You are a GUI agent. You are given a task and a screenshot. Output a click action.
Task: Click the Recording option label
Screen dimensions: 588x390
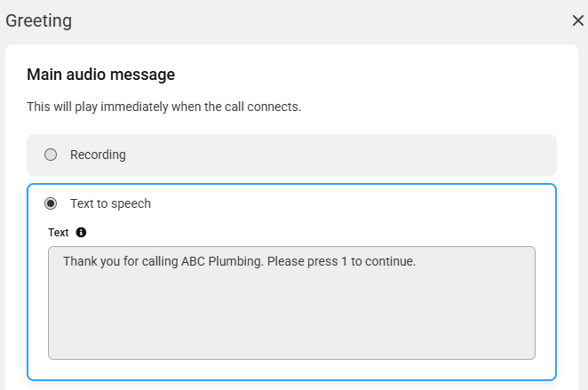coord(98,155)
